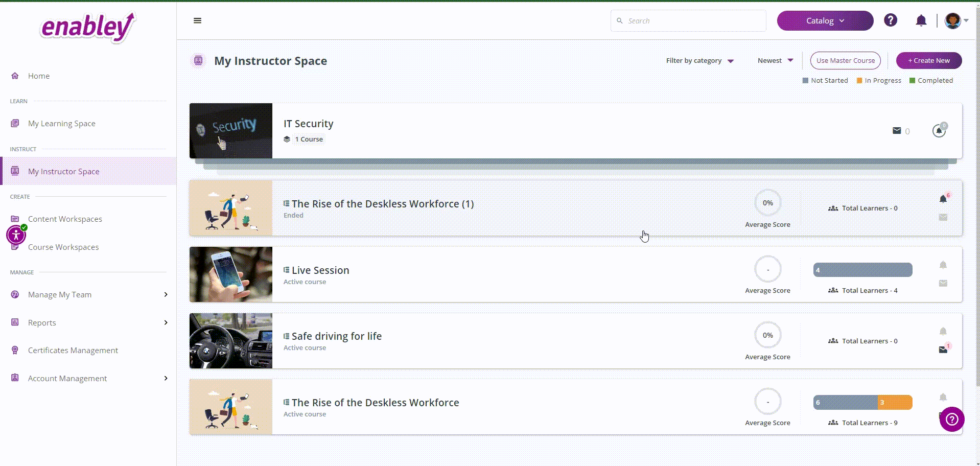Screen dimensions: 980x466
Task: Click the IT Security notification bell icon
Action: 939,131
